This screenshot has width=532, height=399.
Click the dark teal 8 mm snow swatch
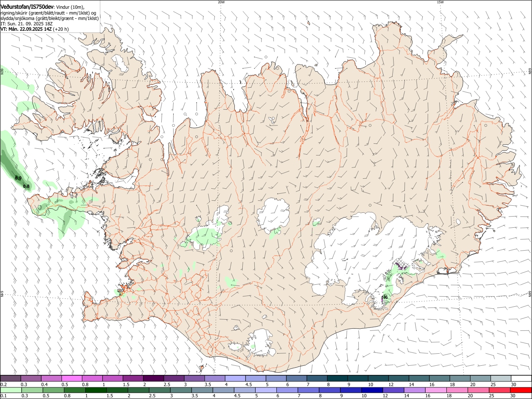337,378
